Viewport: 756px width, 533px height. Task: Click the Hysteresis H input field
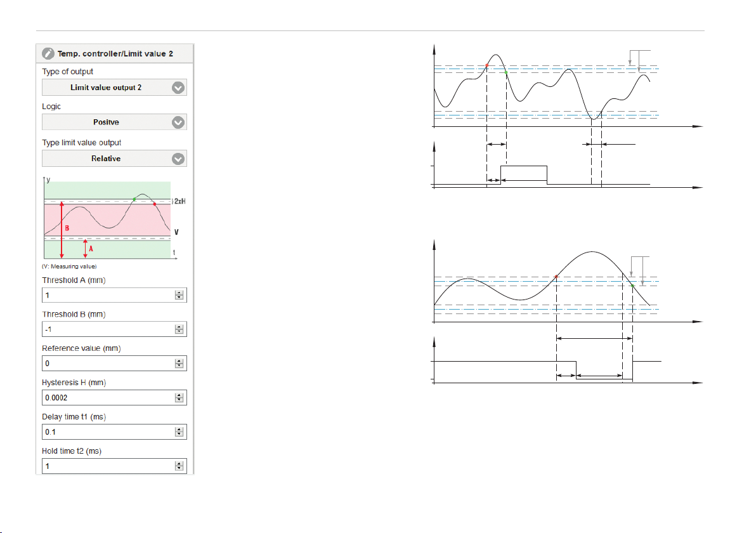(x=114, y=398)
